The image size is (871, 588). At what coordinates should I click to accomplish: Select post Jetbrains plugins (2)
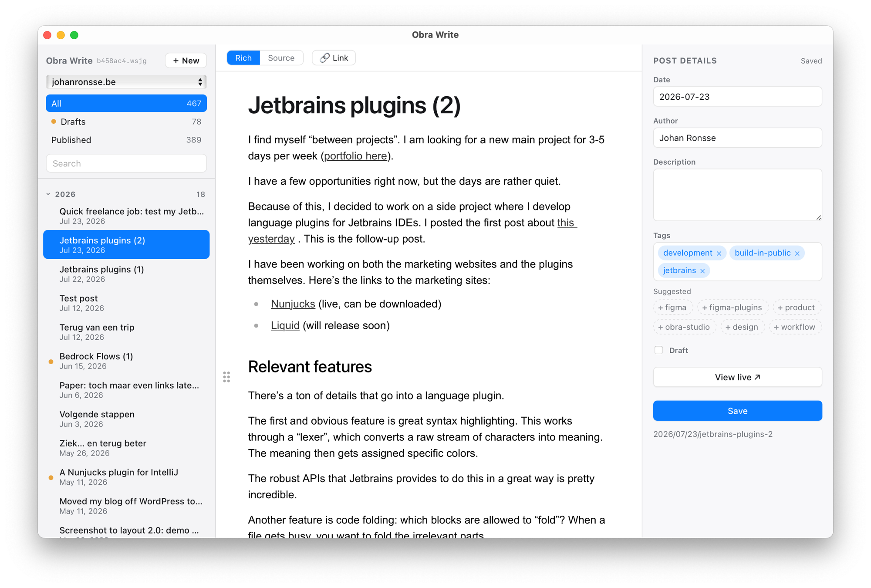(126, 245)
